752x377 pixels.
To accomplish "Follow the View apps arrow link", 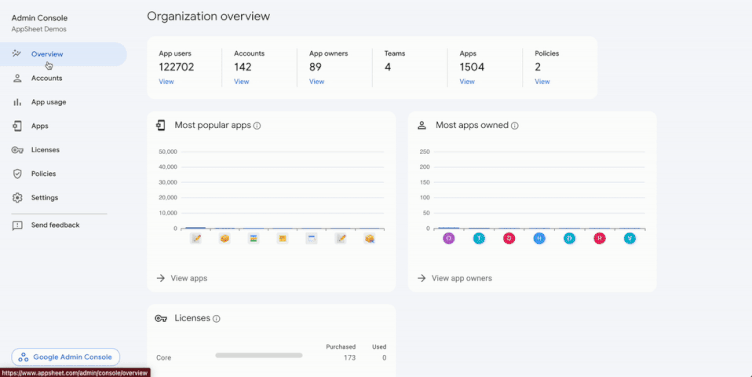I will point(182,278).
